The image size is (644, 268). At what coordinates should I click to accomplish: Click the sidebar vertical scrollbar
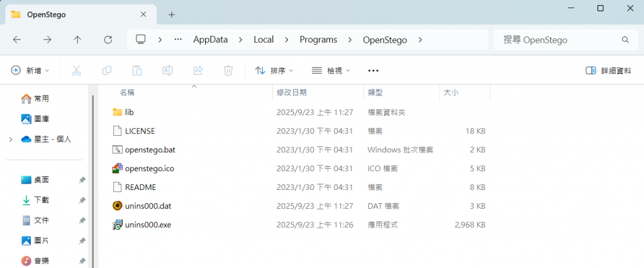coord(93,181)
